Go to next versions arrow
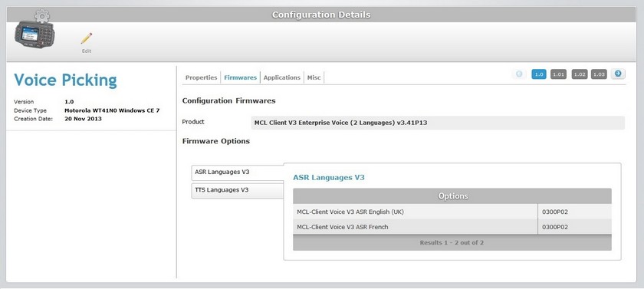 (x=618, y=74)
